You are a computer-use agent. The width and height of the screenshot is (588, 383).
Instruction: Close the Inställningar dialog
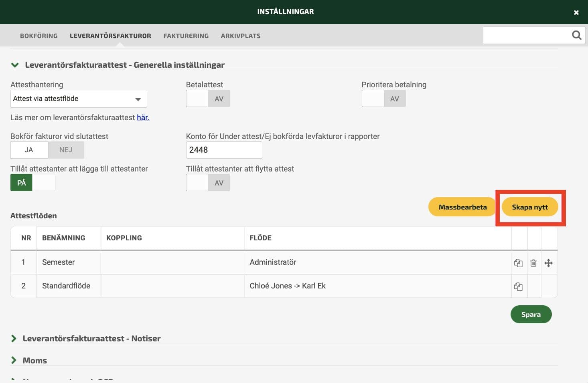coord(576,12)
